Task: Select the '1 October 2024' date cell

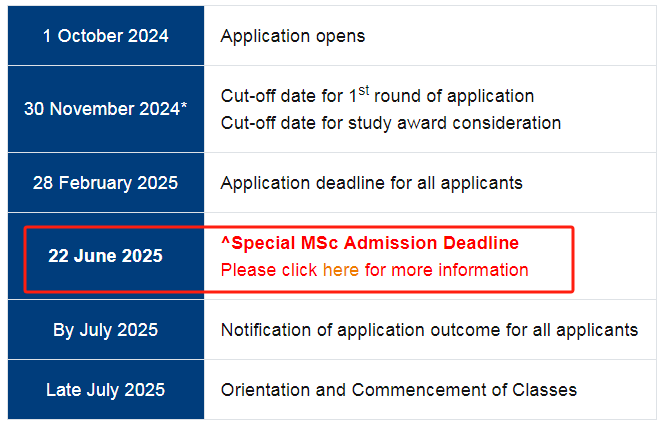Action: tap(106, 36)
